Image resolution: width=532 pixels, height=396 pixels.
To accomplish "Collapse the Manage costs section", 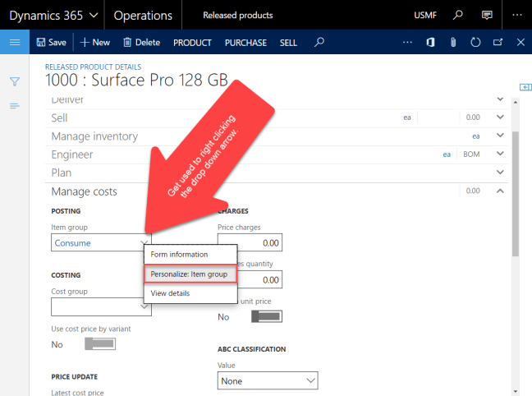I will coord(500,191).
